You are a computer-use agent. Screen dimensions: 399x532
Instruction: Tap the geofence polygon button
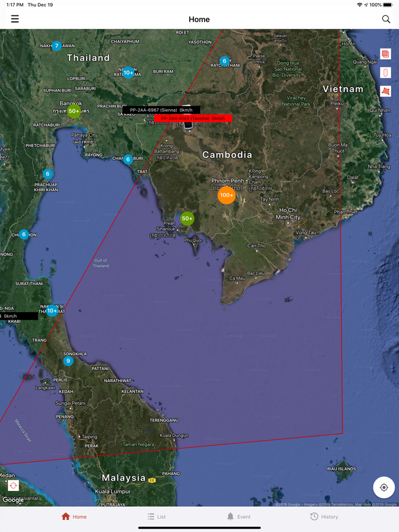385,91
